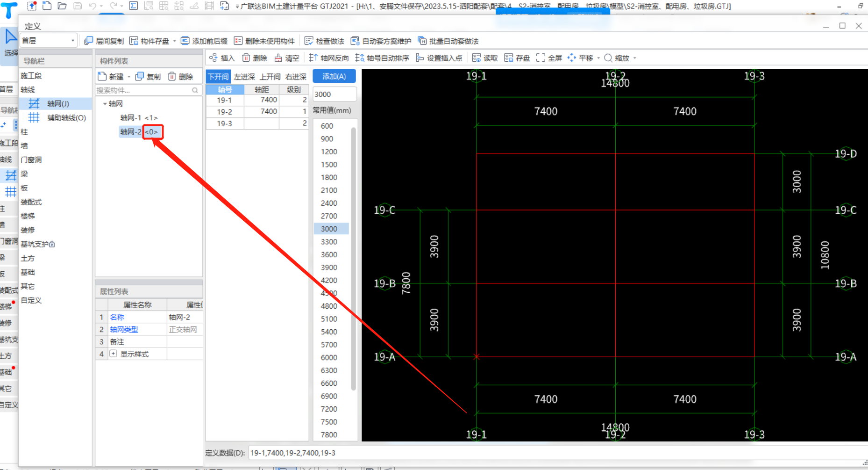868x470 pixels.
Task: Choose 600 from the common values list
Action: (x=327, y=126)
